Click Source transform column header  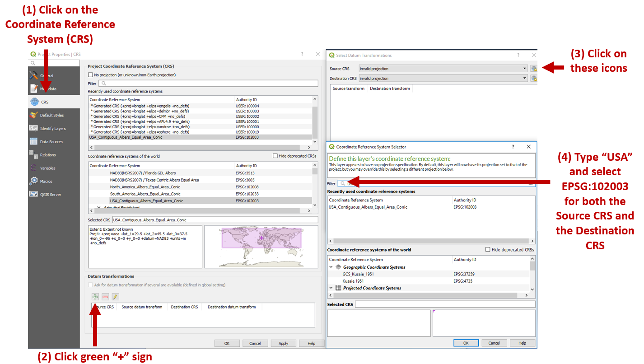pos(349,89)
